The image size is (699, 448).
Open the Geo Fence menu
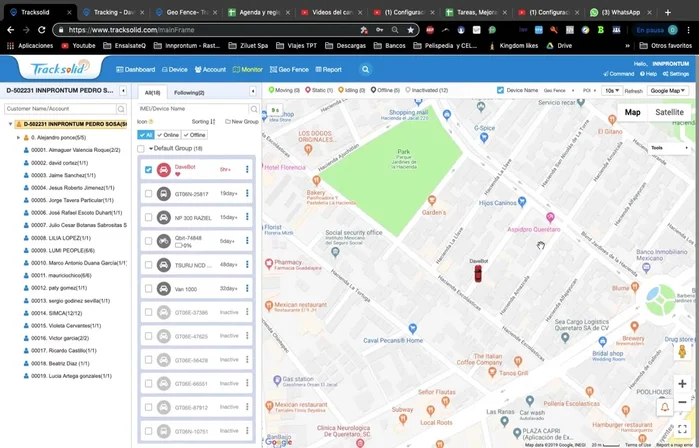[x=289, y=70]
